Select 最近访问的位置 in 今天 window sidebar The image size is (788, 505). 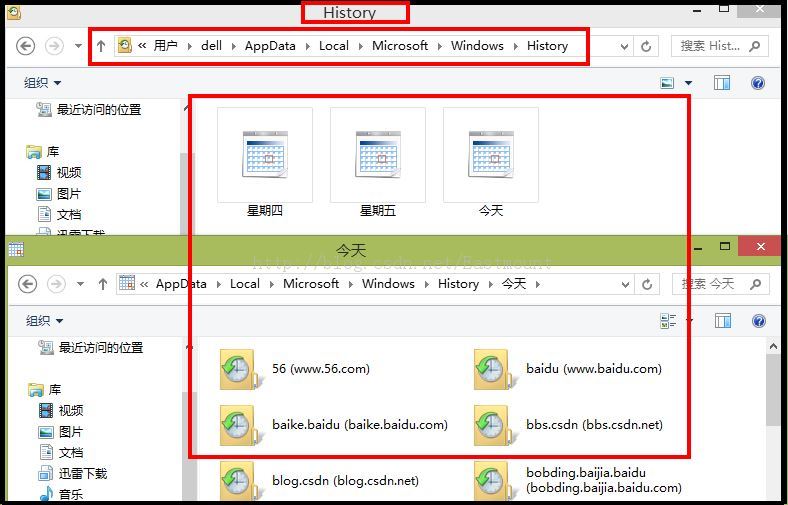pyautogui.click(x=91, y=347)
